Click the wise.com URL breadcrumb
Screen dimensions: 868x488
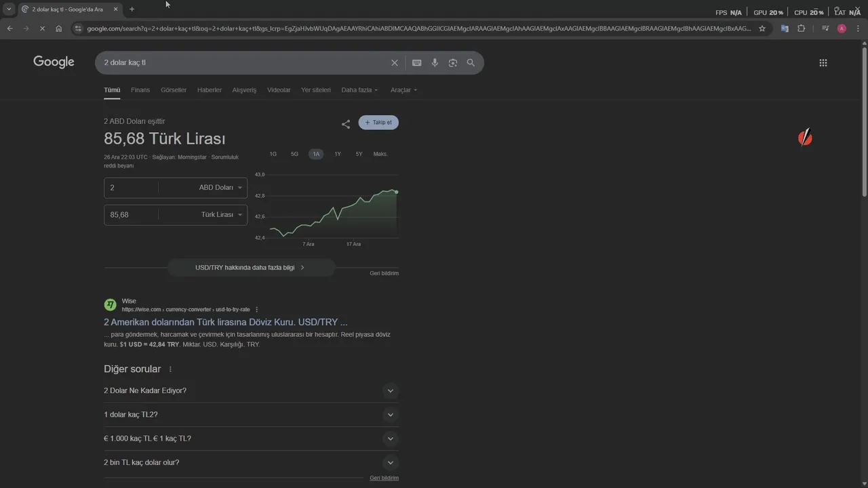(x=186, y=310)
